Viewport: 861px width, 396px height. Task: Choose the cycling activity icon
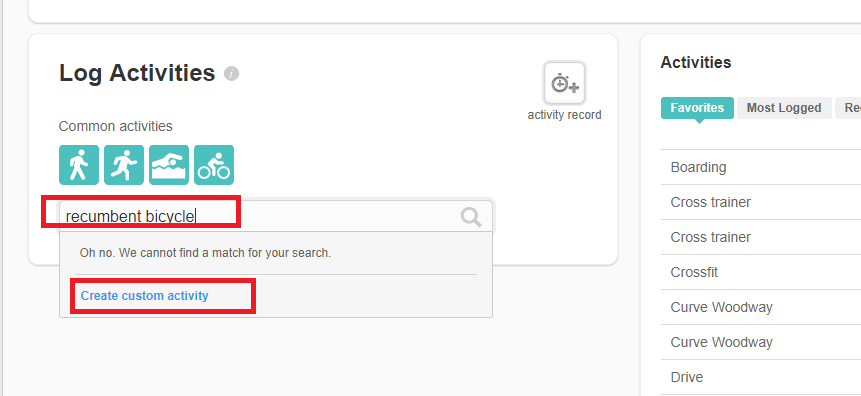click(214, 165)
